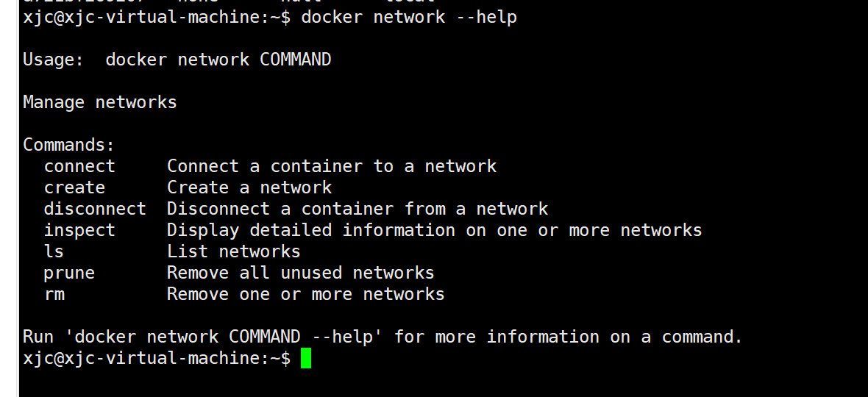This screenshot has height=397, width=868.
Task: Click the 'ls' command name
Action: [54, 251]
